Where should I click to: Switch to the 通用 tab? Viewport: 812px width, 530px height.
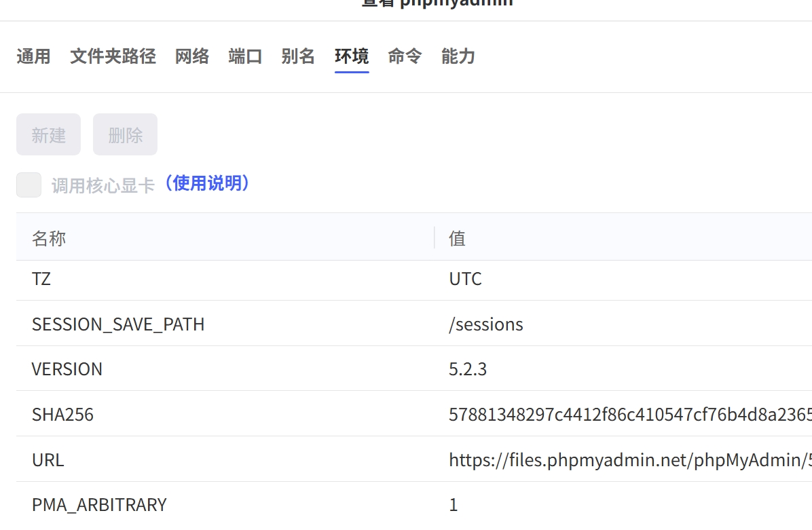(x=33, y=57)
